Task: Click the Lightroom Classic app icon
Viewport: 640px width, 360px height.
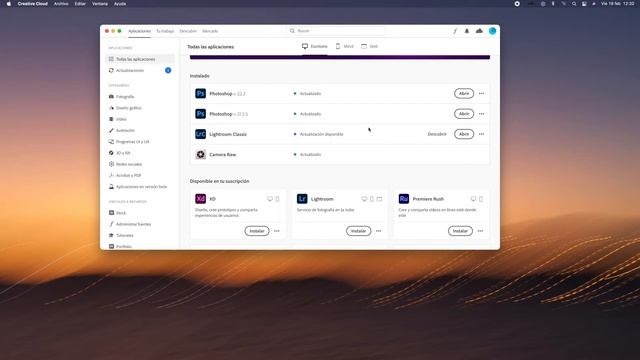Action: 200,134
